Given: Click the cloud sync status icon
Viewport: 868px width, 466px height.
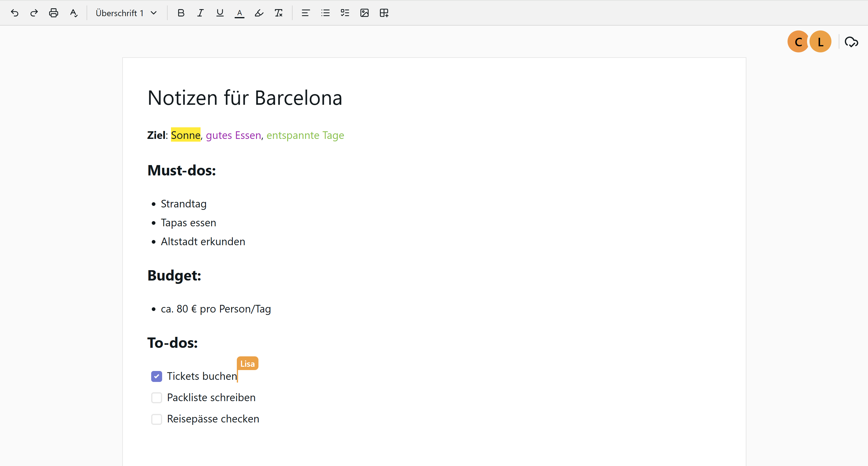Looking at the screenshot, I should click(x=851, y=42).
